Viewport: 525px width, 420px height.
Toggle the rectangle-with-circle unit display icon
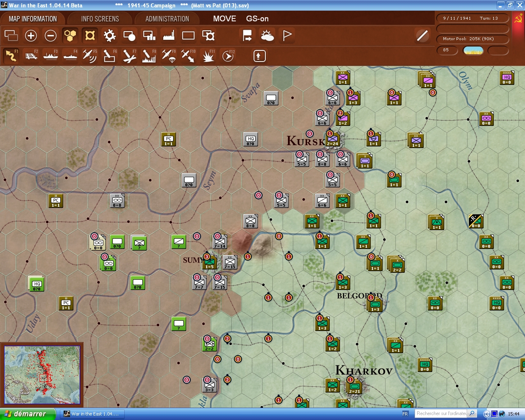coord(129,36)
